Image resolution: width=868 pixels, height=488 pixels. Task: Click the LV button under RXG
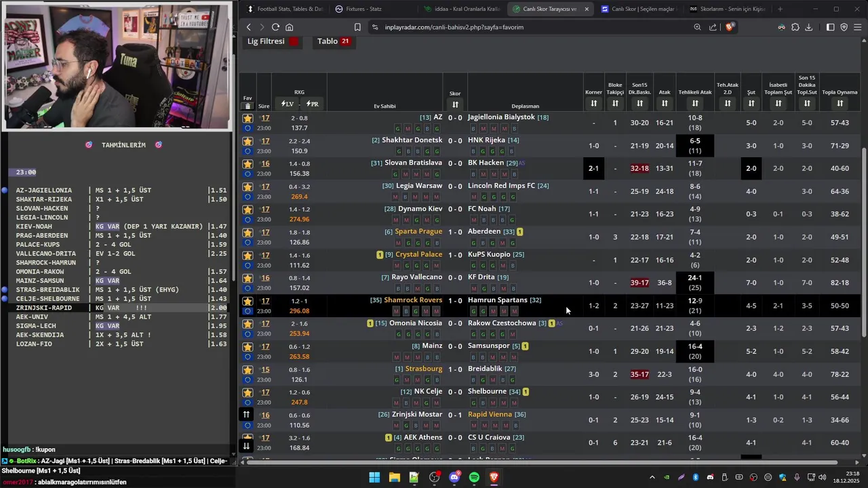[x=288, y=104]
